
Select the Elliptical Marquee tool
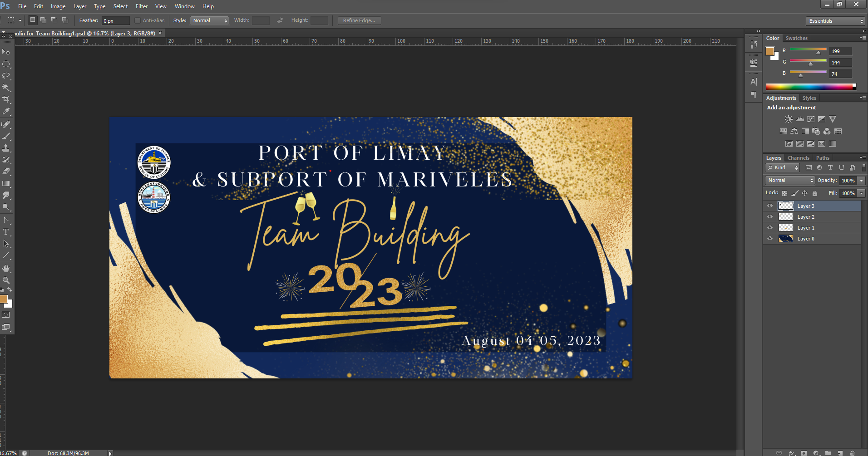click(6, 64)
